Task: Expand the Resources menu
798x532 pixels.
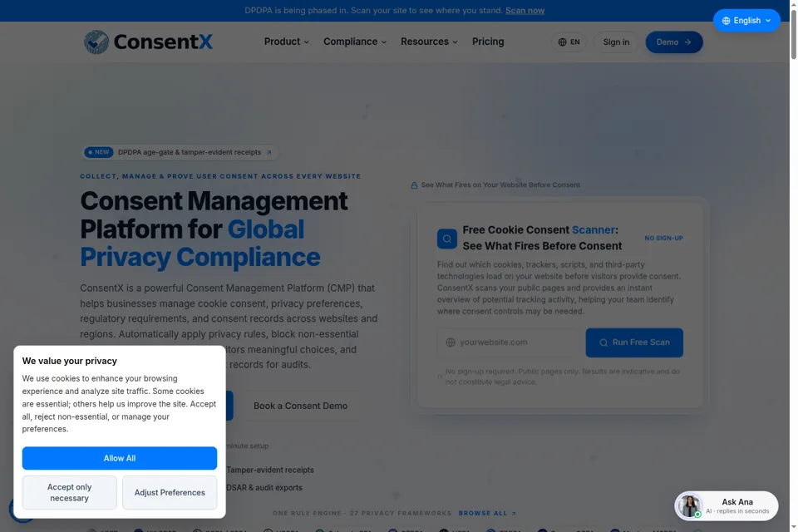Action: (429, 42)
